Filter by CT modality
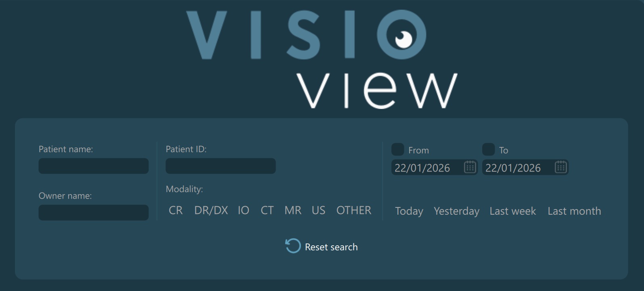Screen dimensions: 644x291 click(x=267, y=210)
